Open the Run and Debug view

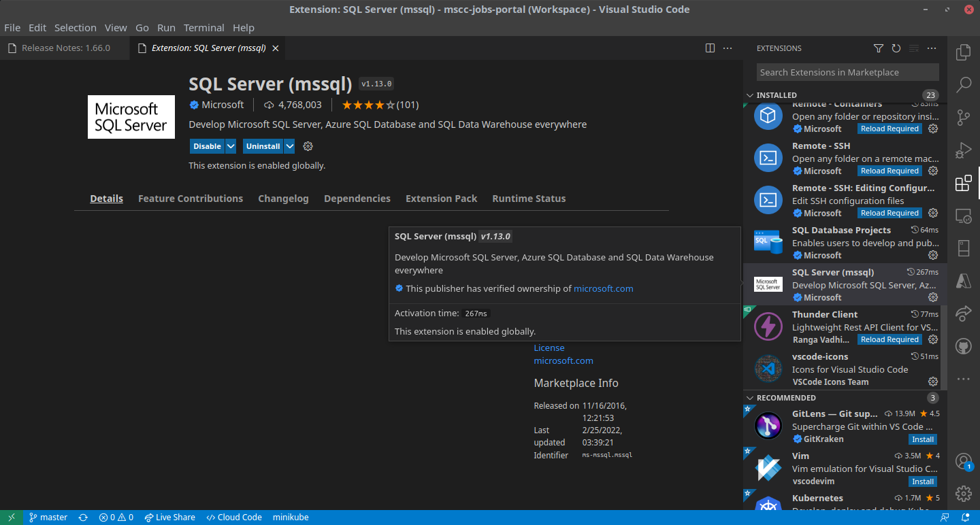963,150
